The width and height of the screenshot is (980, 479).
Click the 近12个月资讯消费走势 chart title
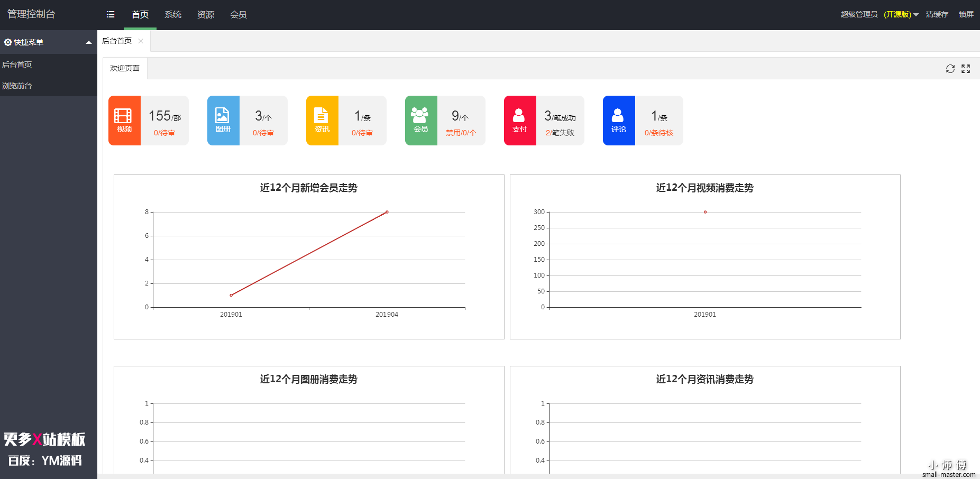(x=705, y=379)
